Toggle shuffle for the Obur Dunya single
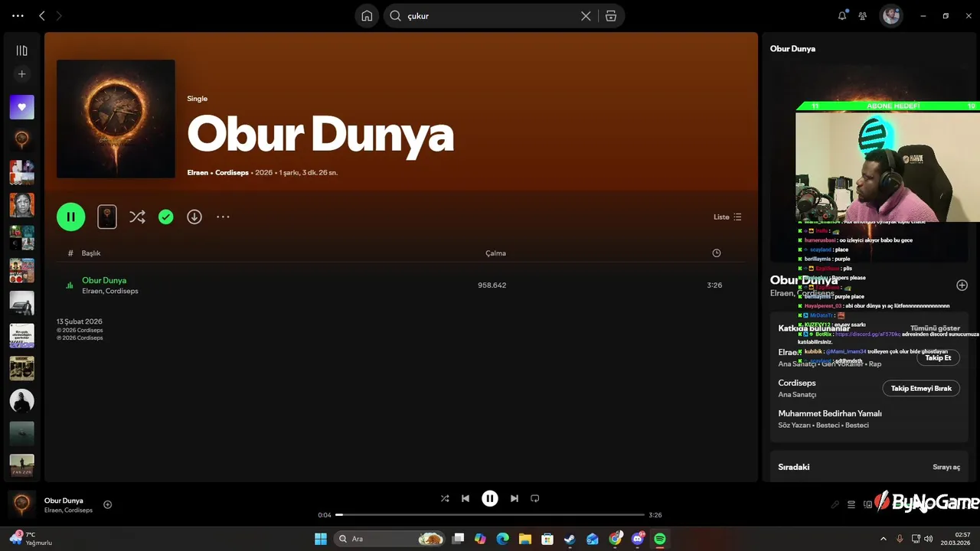This screenshot has height=551, width=980. point(137,217)
